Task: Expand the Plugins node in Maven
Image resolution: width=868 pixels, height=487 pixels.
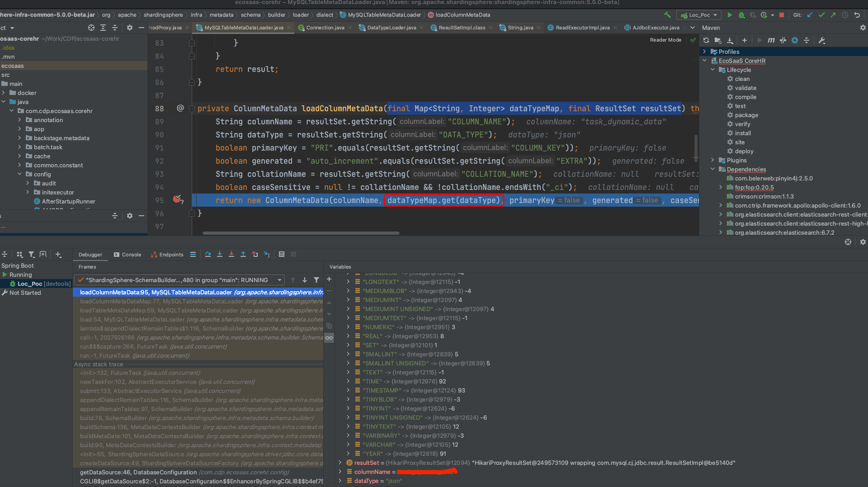Action: point(713,160)
